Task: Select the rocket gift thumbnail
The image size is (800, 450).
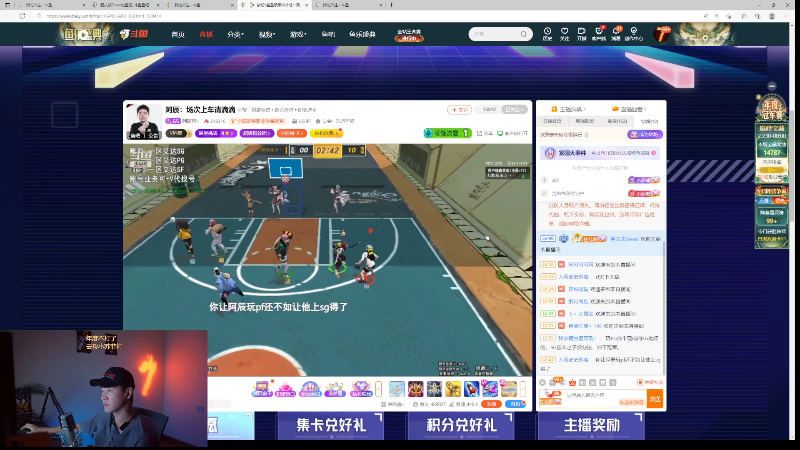Action: point(471,389)
